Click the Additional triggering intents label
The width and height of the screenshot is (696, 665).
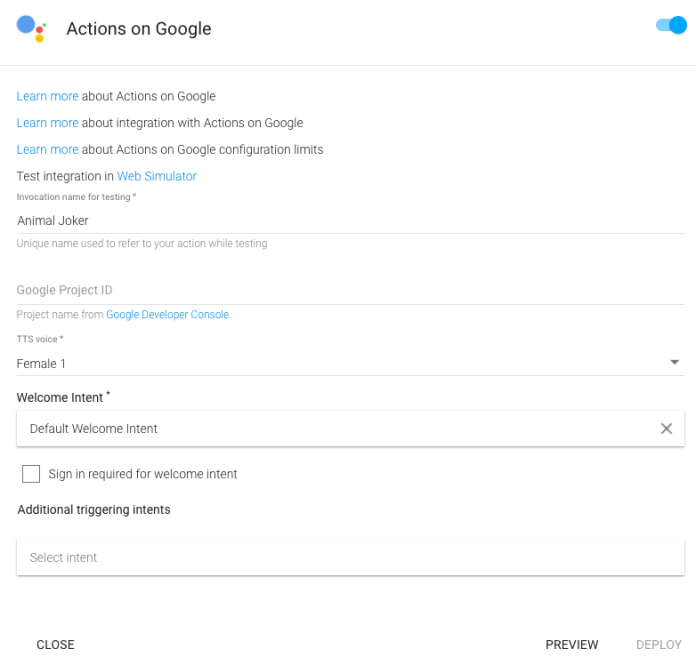coord(94,510)
